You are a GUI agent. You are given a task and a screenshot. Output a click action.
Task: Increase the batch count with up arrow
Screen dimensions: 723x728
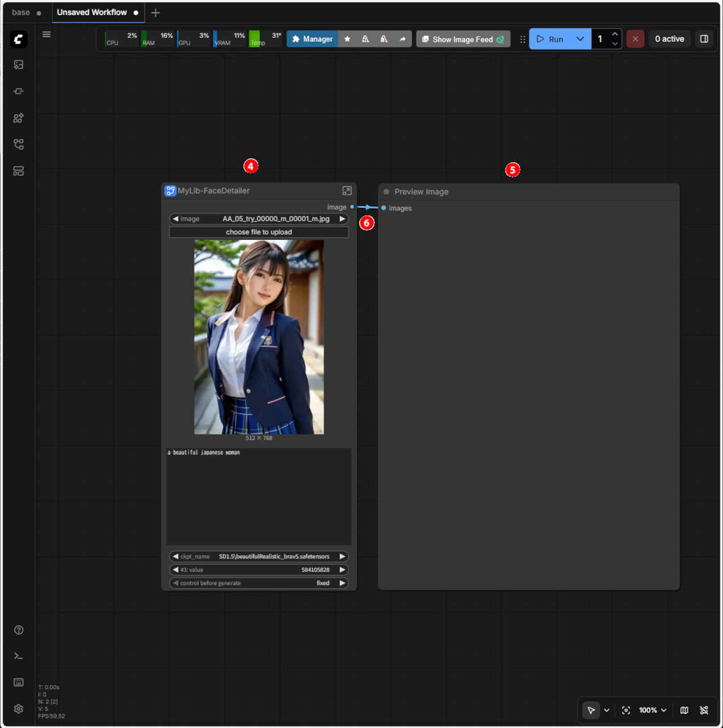coord(615,34)
